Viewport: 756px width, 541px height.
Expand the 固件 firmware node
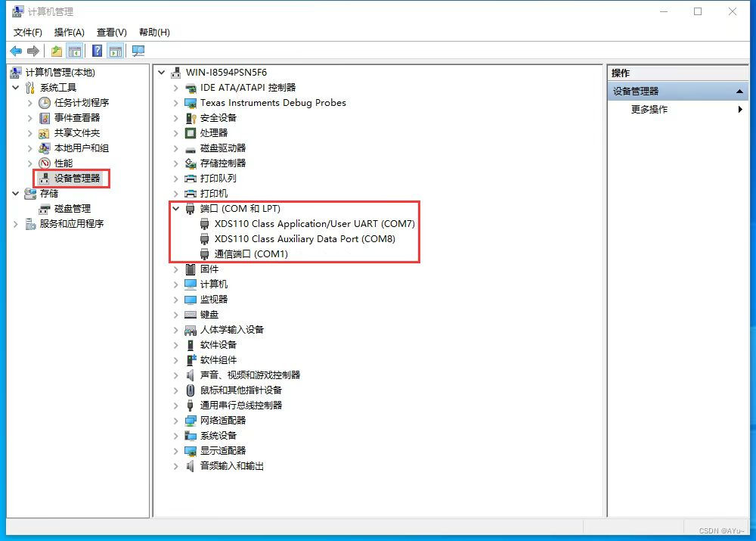pyautogui.click(x=176, y=269)
